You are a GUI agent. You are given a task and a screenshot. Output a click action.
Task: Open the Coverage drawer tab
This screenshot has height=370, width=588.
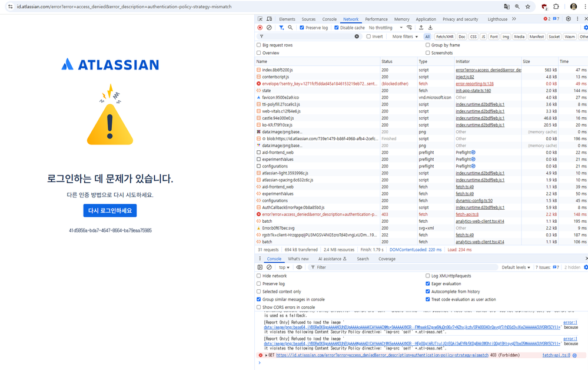pos(387,259)
